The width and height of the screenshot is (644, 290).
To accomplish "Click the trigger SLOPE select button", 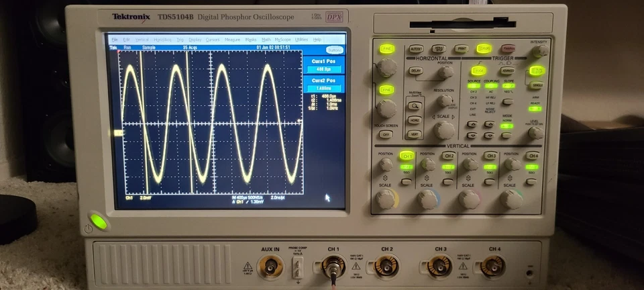I will click(508, 101).
